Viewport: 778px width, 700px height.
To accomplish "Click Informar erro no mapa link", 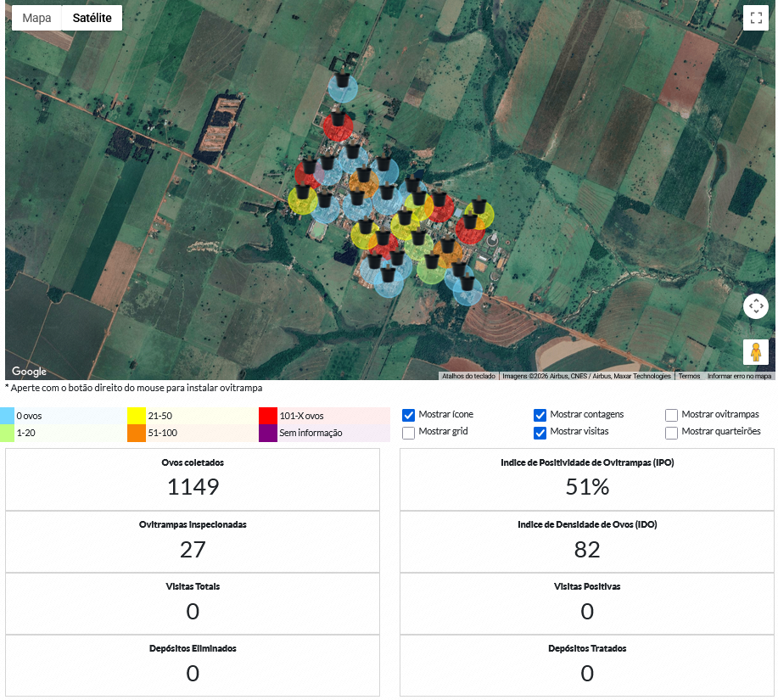I will 739,376.
